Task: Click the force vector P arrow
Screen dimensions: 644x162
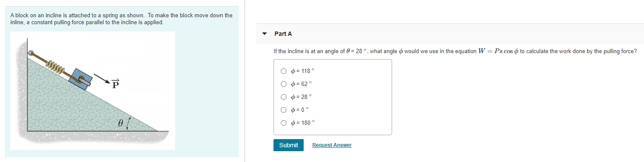Action: 103,79
